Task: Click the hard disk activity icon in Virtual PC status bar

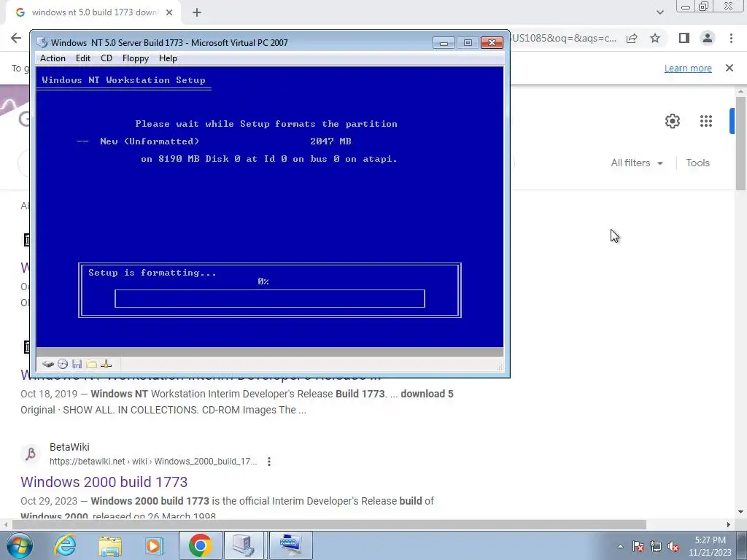Action: [47, 365]
